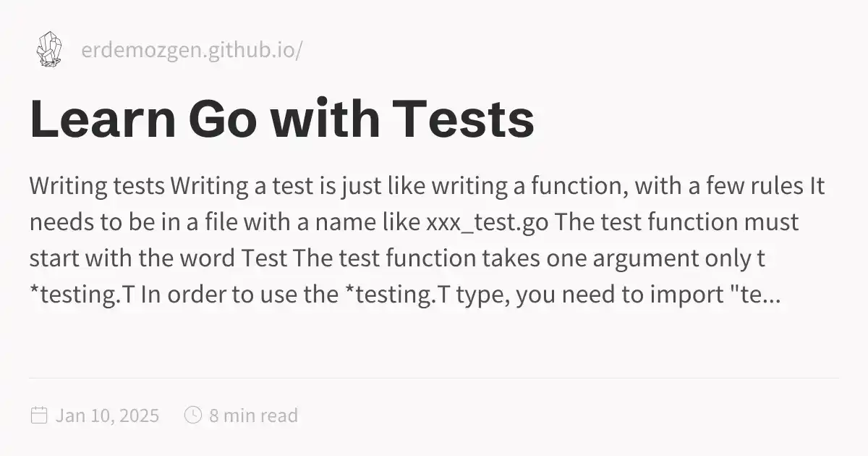Click "Writing tests" at the description start
This screenshot has width=868, height=456.
tap(97, 186)
